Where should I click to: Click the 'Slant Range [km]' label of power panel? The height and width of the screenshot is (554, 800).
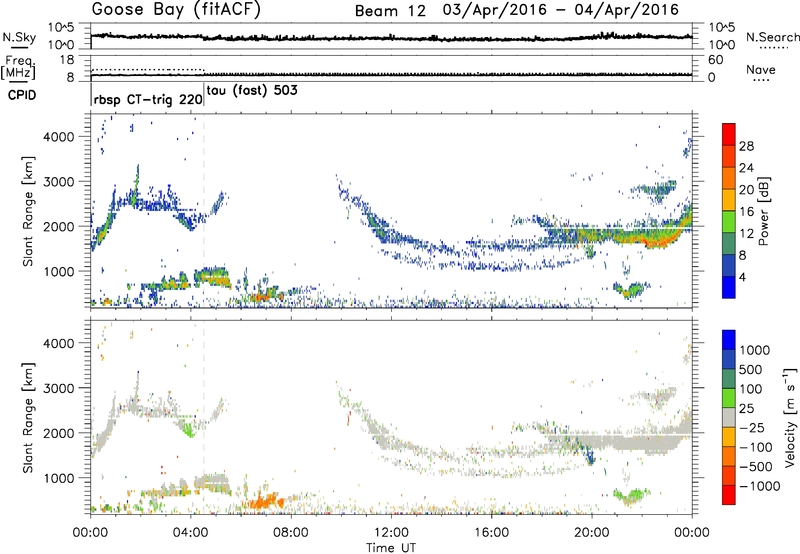(x=28, y=211)
